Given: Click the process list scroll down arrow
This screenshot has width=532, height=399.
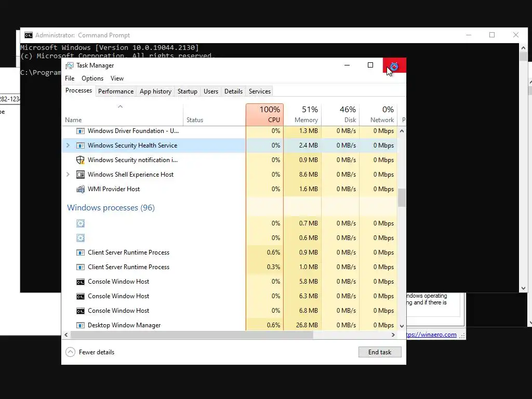Looking at the screenshot, I should 402,326.
